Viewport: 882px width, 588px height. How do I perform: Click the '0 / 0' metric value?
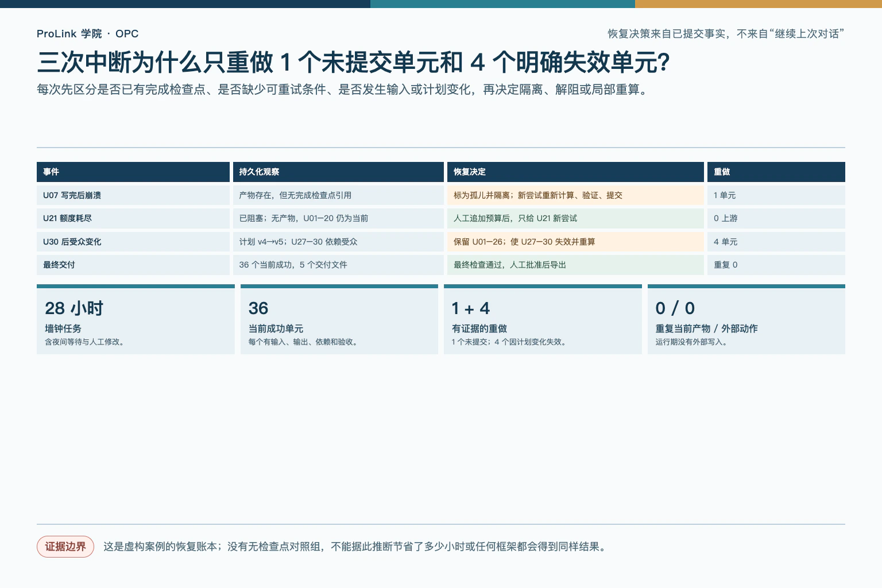click(x=675, y=308)
